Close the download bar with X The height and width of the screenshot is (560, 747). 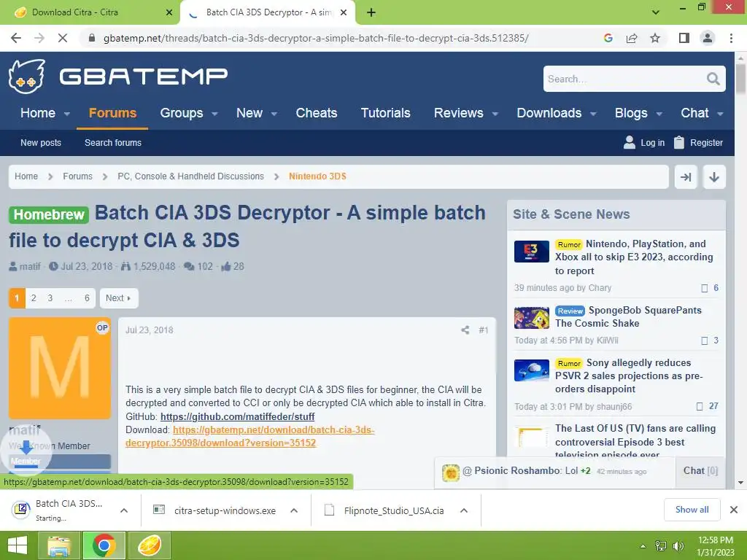pos(734,510)
